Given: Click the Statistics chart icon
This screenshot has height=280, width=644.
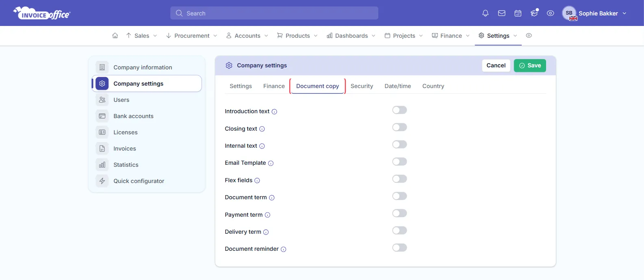Looking at the screenshot, I should click(x=102, y=165).
